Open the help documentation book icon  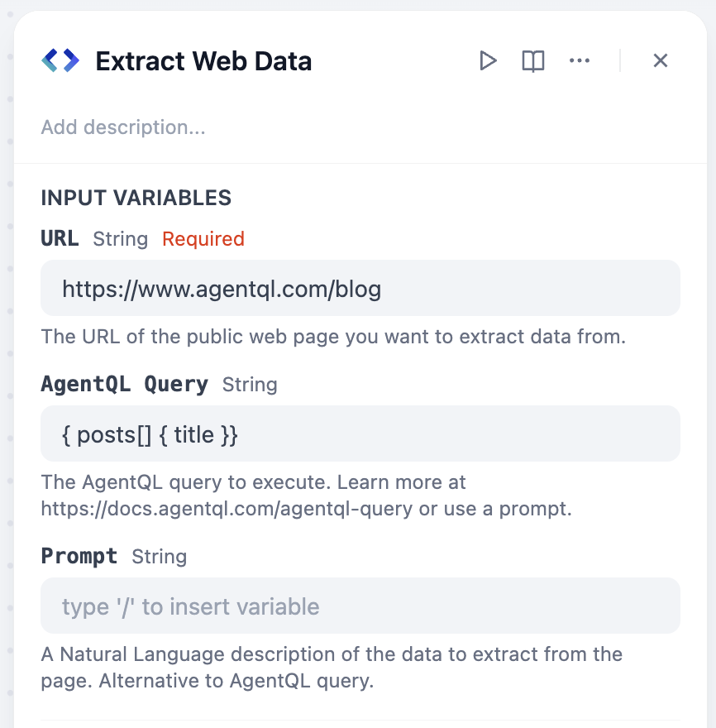[533, 60]
